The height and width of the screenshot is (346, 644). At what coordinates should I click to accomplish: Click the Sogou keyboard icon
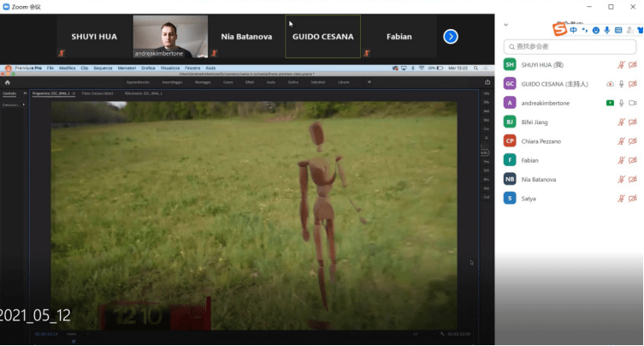pyautogui.click(x=618, y=30)
